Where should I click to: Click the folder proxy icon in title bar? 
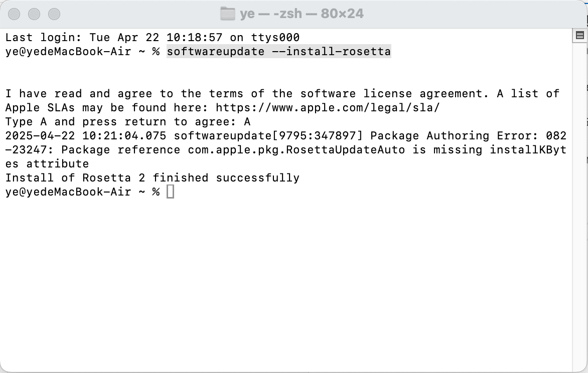[x=227, y=14]
